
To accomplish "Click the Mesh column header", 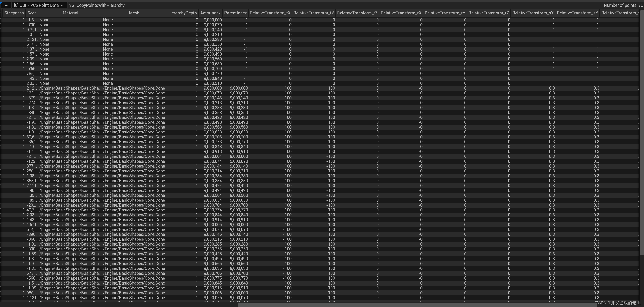I will [134, 13].
